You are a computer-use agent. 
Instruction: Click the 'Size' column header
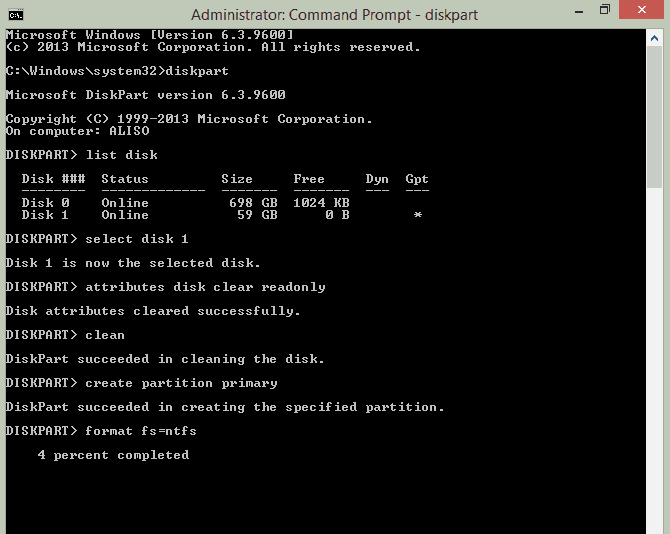237,179
